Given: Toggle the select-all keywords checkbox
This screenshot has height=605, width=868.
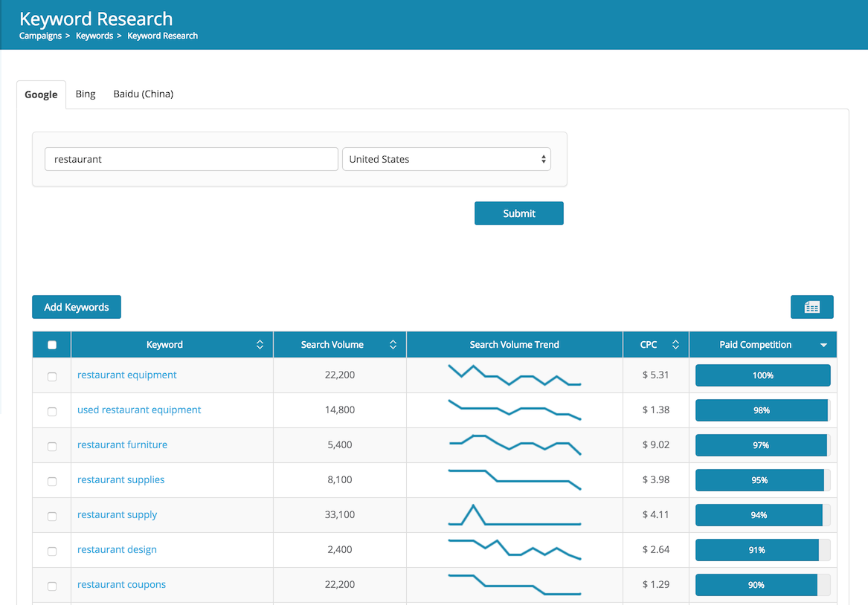Looking at the screenshot, I should click(x=52, y=345).
